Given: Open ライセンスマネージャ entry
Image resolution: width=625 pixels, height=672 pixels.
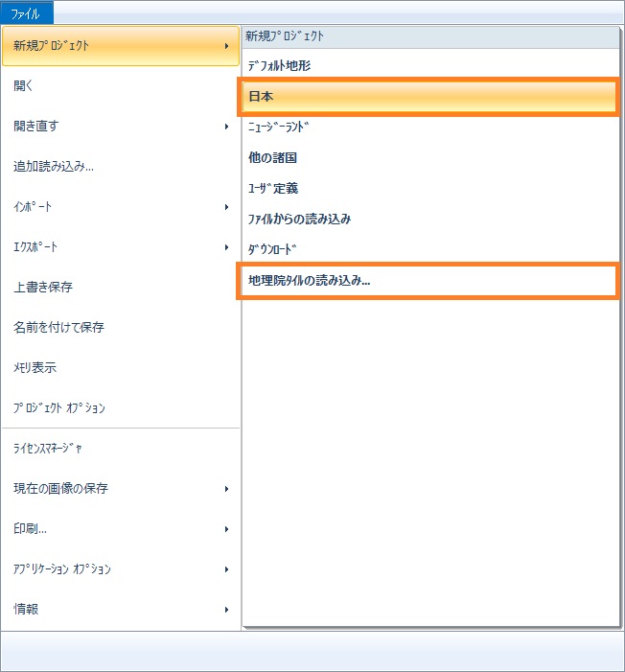Looking at the screenshot, I should [121, 449].
